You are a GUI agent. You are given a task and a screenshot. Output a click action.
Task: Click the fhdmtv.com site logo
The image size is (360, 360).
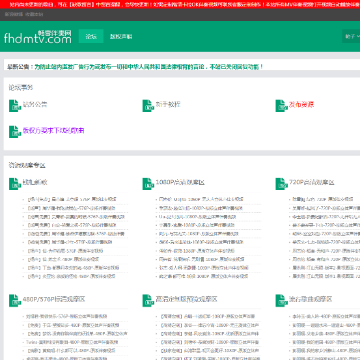pyautogui.click(x=38, y=36)
